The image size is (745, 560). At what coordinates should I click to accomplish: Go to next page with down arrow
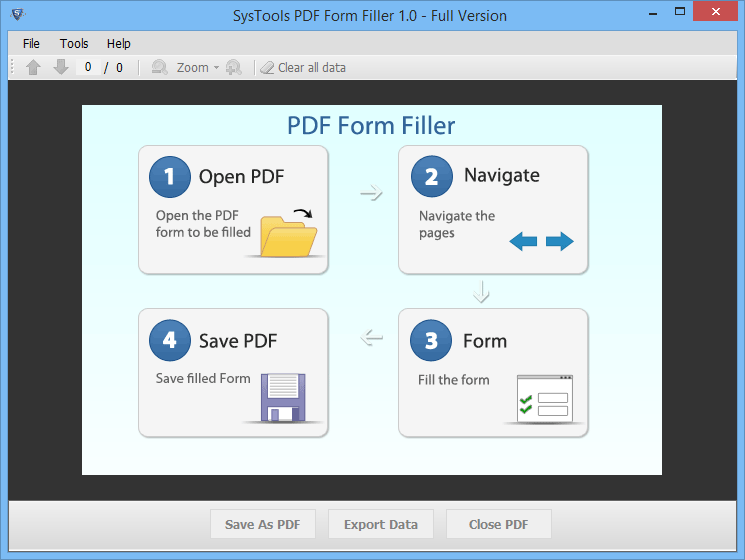coord(61,67)
